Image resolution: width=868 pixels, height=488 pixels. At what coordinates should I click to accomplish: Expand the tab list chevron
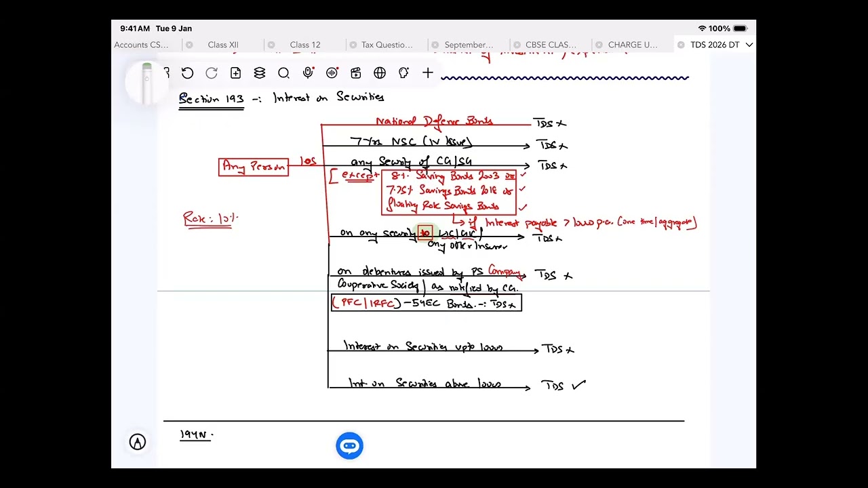[749, 45]
